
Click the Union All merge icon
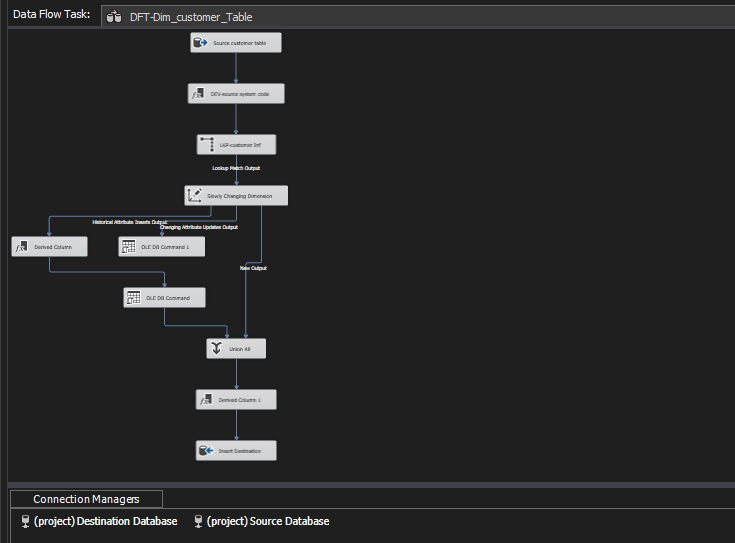(216, 348)
